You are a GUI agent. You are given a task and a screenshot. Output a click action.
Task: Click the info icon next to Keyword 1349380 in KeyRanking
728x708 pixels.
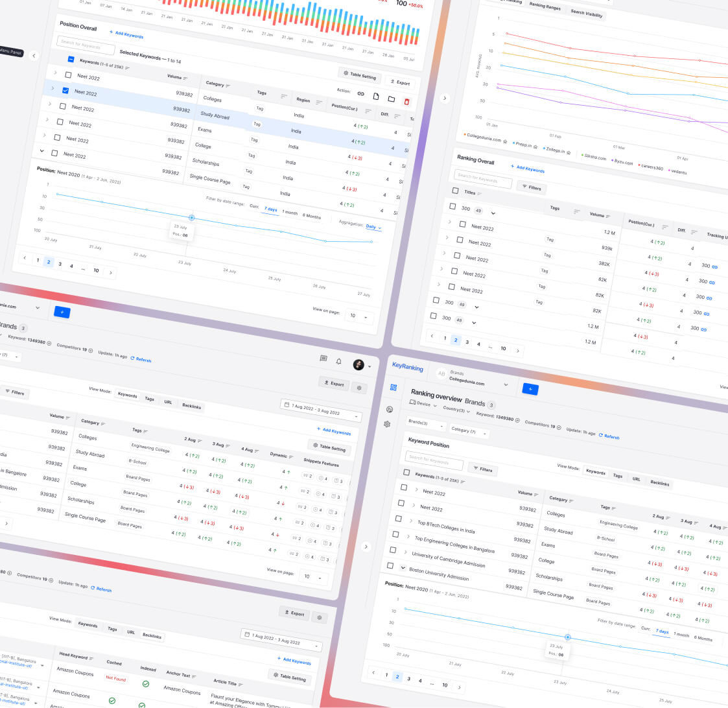point(517,420)
